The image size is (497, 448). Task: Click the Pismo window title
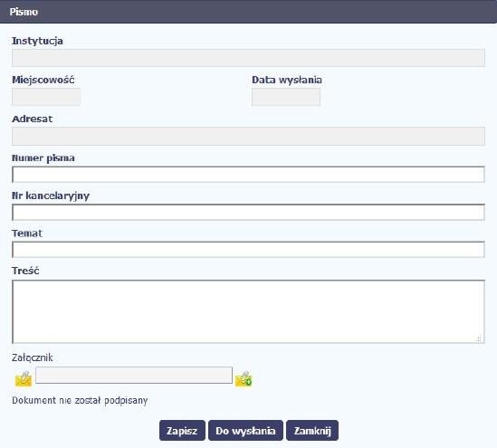pos(24,12)
